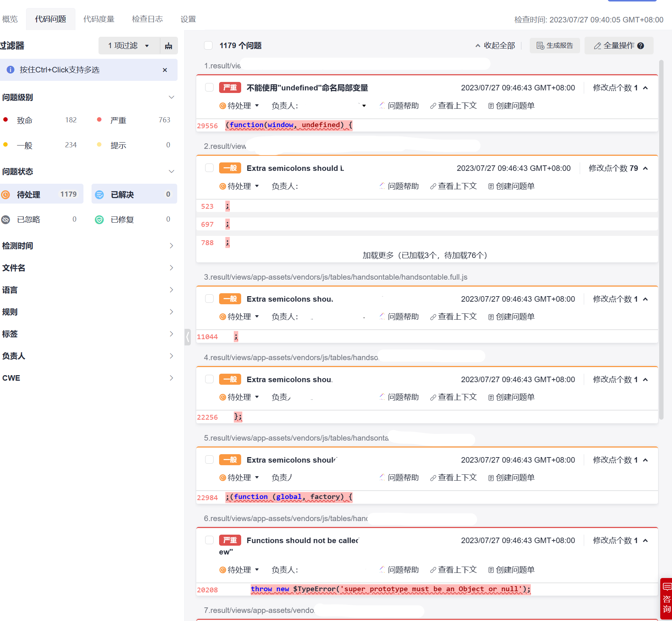Expand the CWE filter

(171, 378)
